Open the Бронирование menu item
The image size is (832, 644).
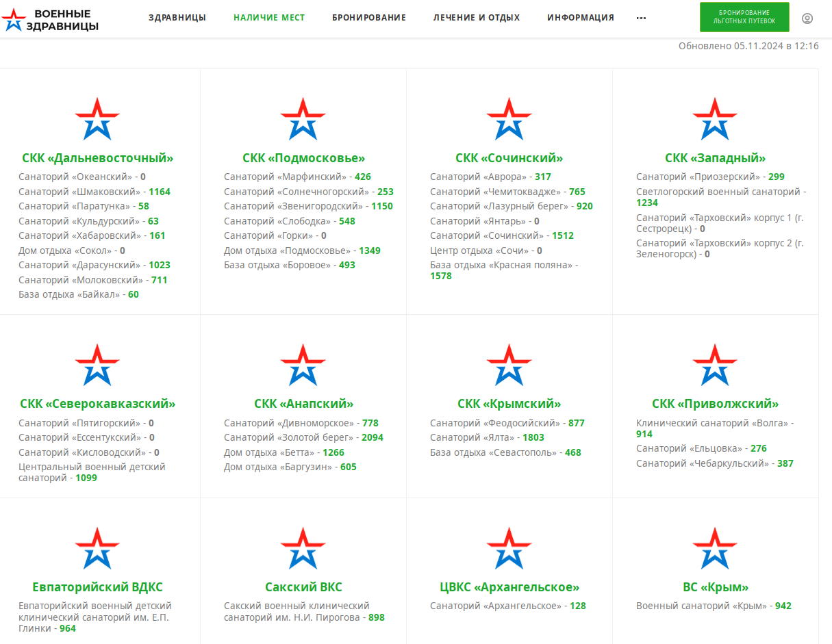click(369, 18)
